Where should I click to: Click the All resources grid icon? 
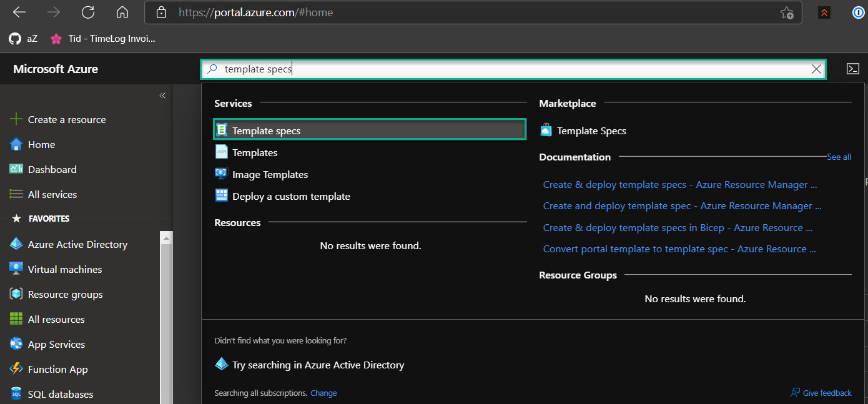[16, 319]
